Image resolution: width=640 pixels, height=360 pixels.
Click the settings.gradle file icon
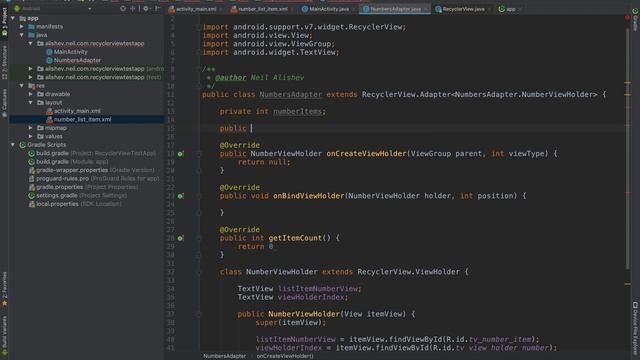pos(31,196)
